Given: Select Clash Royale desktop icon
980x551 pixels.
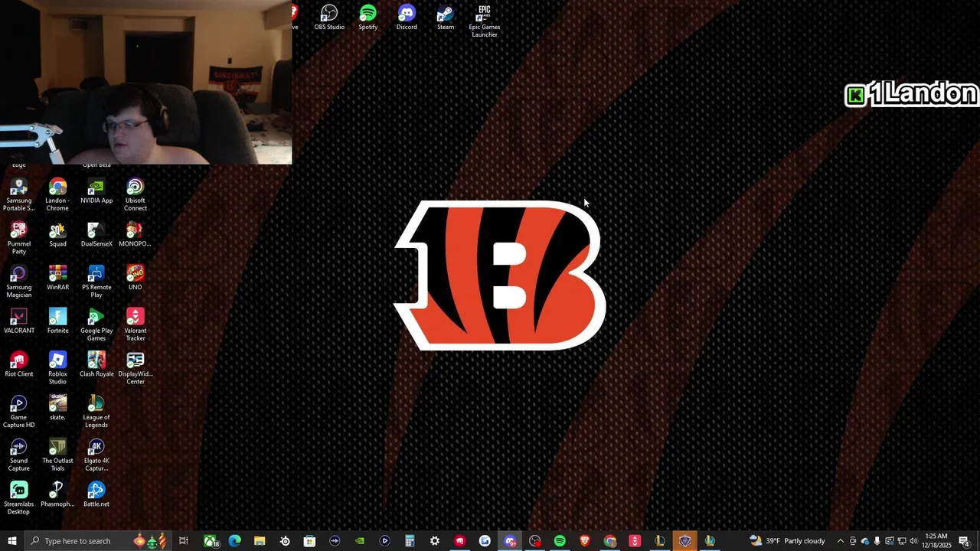Looking at the screenshot, I should [96, 365].
